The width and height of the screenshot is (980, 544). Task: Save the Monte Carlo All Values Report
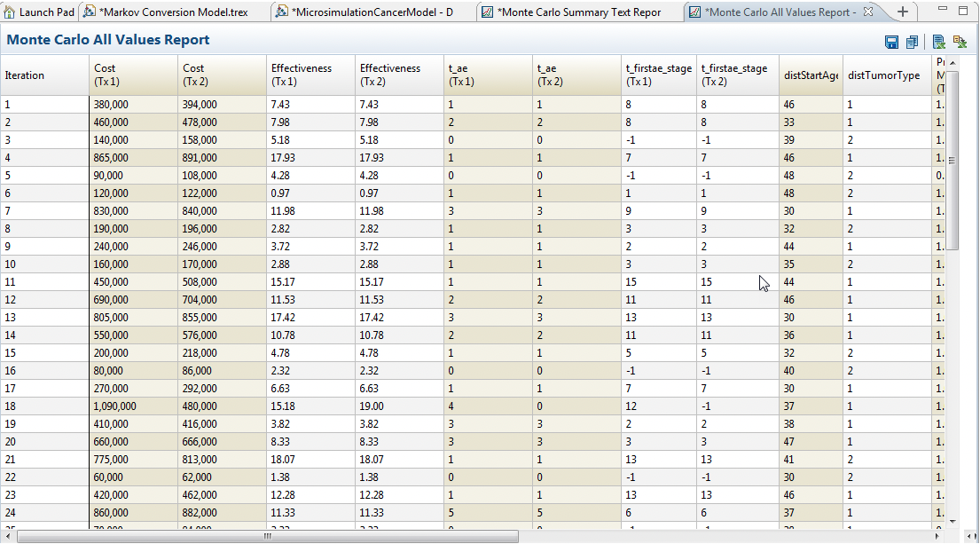(893, 40)
